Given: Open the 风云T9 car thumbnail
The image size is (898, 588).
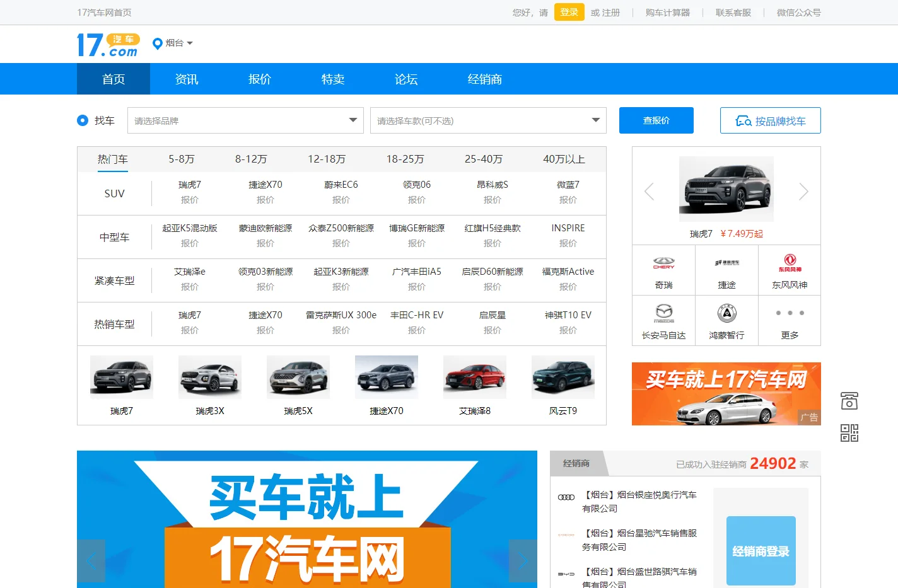Looking at the screenshot, I should click(563, 377).
